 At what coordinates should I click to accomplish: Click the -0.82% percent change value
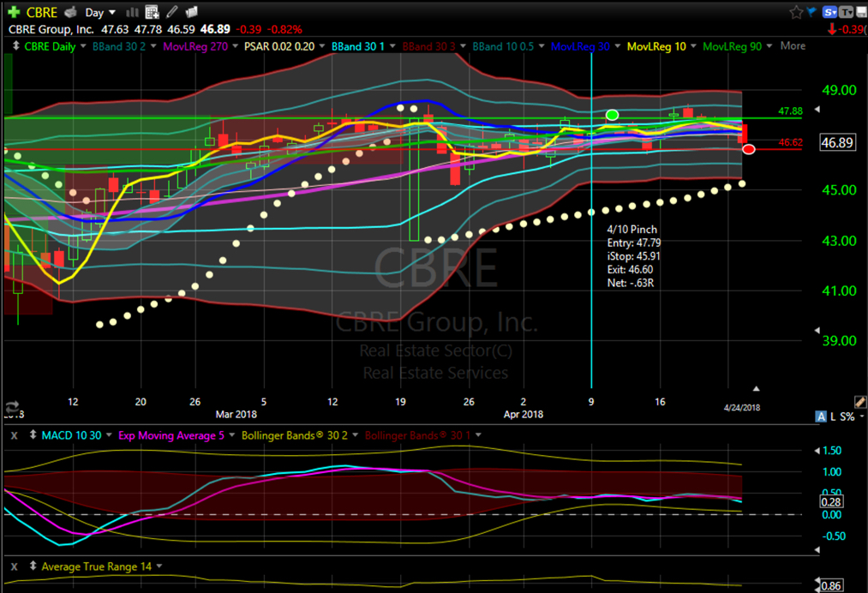[x=284, y=29]
